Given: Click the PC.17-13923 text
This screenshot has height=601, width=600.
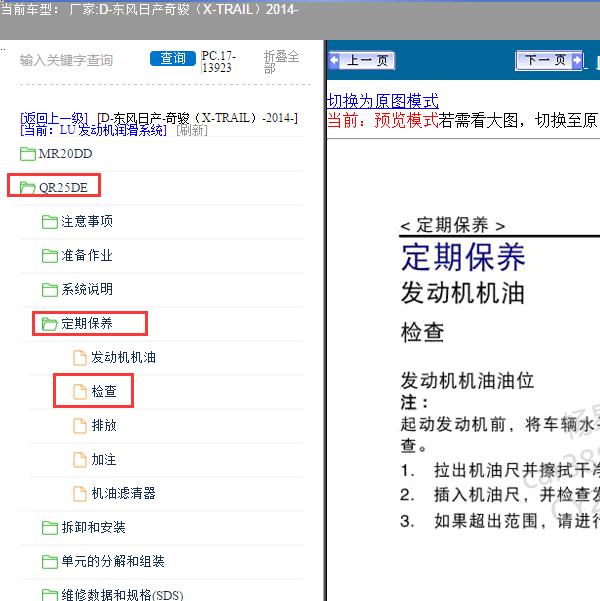Looking at the screenshot, I should (x=219, y=62).
